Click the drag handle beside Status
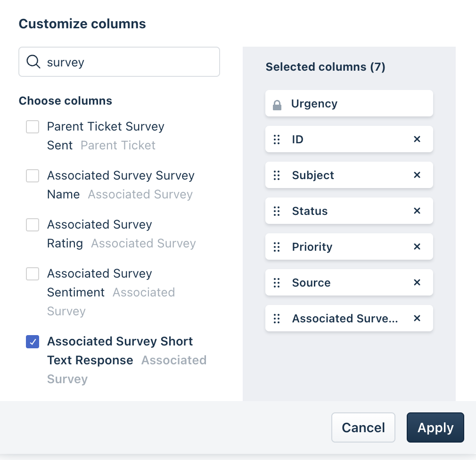This screenshot has height=460, width=476. (x=277, y=211)
